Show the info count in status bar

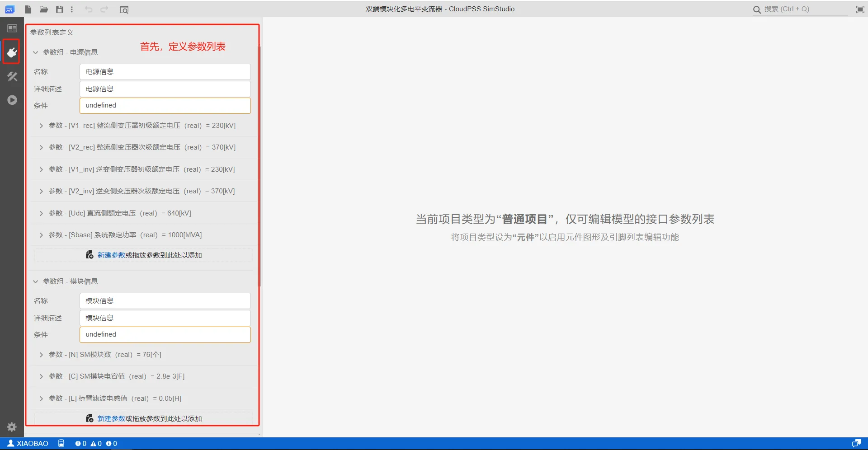[x=112, y=444]
